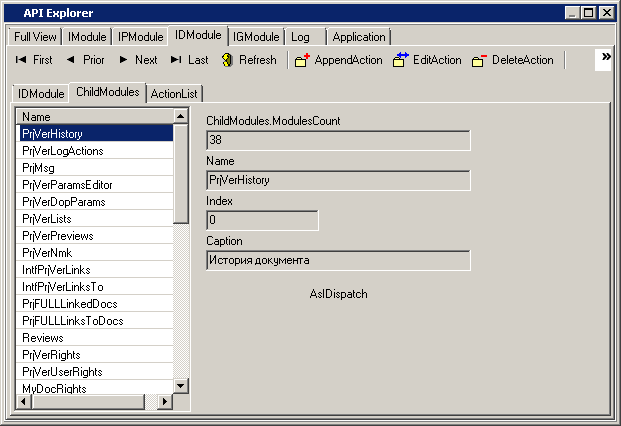Select the ActionList sub-tab
Screen dimensions: 621x426
(175, 94)
